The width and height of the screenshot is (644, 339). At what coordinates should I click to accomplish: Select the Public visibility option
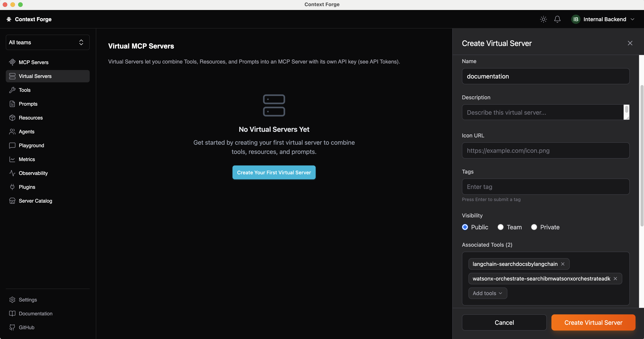[x=465, y=227]
